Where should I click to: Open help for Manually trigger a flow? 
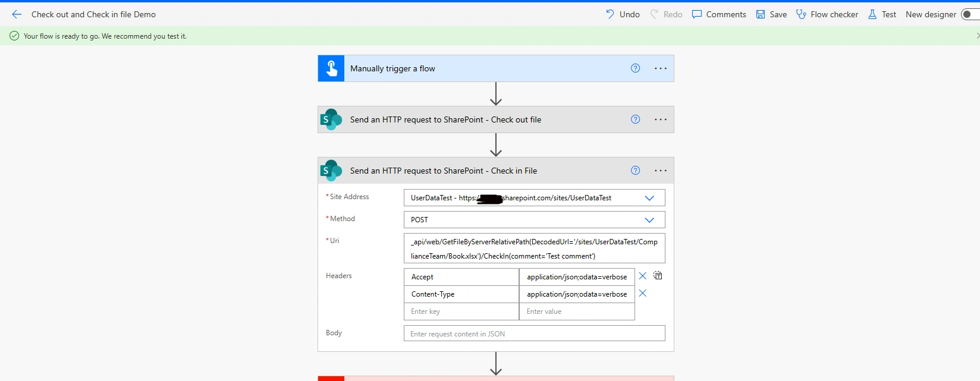[635, 68]
